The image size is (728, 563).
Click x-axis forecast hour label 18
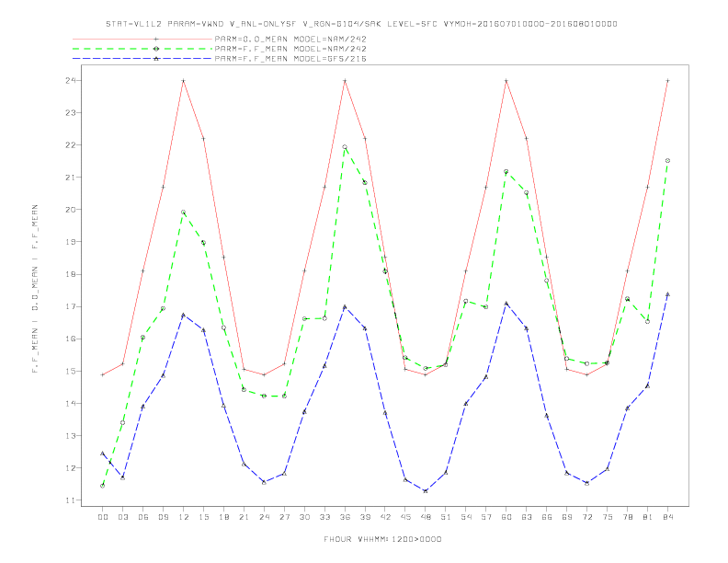(x=223, y=517)
